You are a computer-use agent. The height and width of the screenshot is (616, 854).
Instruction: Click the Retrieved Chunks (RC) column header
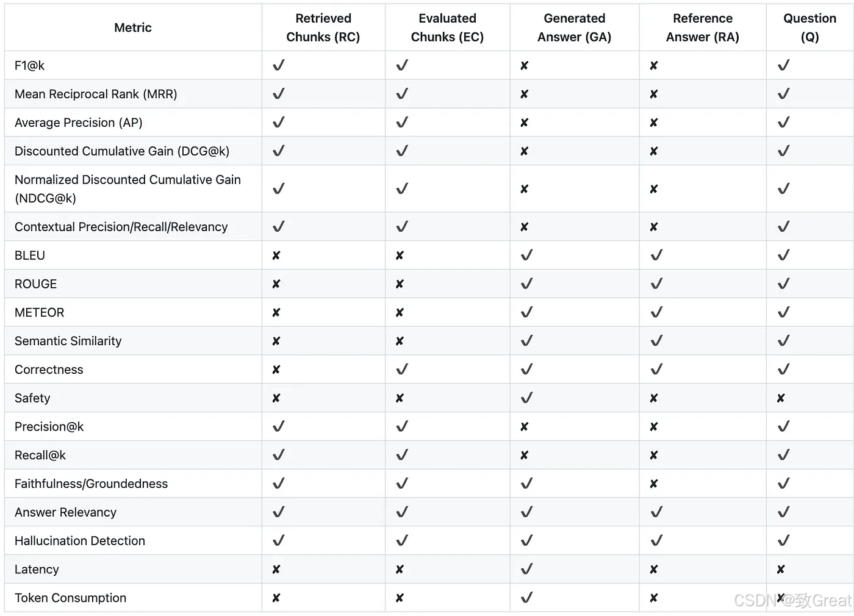323,27
